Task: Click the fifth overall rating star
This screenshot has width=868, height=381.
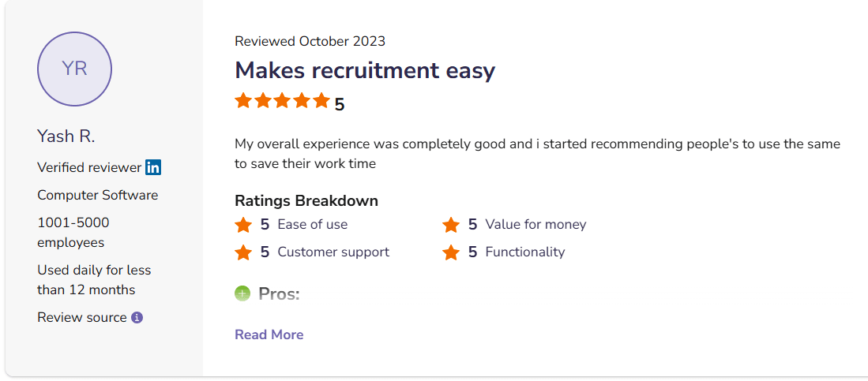Action: click(x=321, y=101)
